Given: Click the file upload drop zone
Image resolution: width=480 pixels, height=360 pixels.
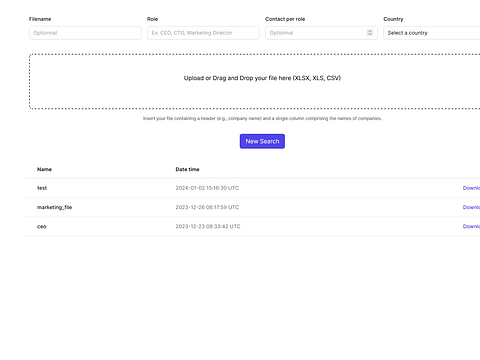Looking at the screenshot, I should pos(255,81).
